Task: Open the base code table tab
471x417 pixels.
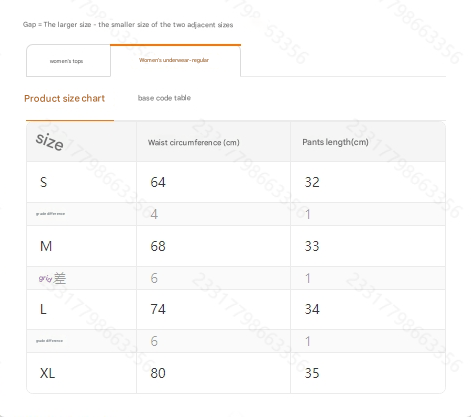Action: 164,98
